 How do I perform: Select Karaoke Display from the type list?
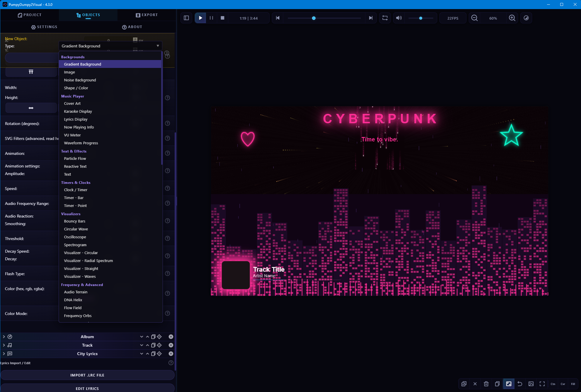click(78, 111)
